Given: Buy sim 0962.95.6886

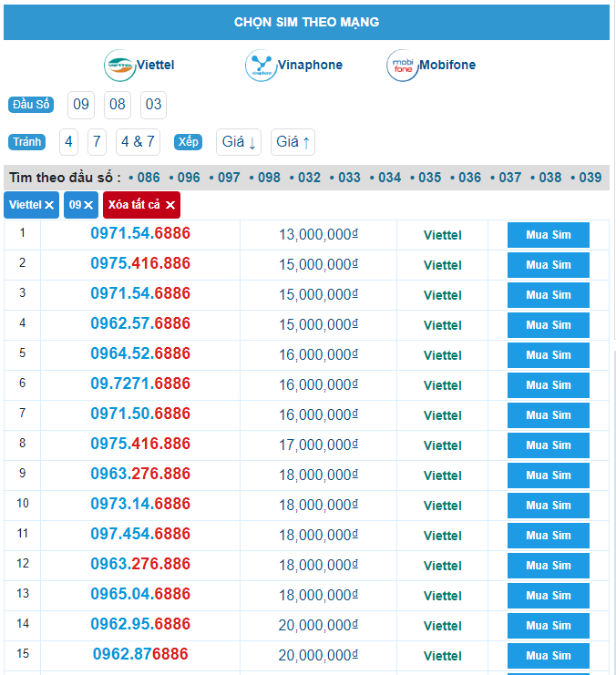Looking at the screenshot, I should pyautogui.click(x=549, y=626).
